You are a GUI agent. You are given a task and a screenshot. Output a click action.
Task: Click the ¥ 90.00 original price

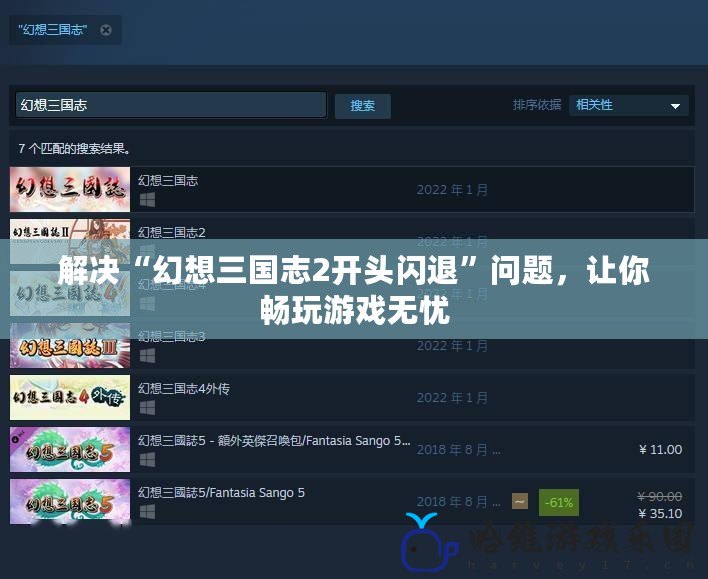(660, 496)
